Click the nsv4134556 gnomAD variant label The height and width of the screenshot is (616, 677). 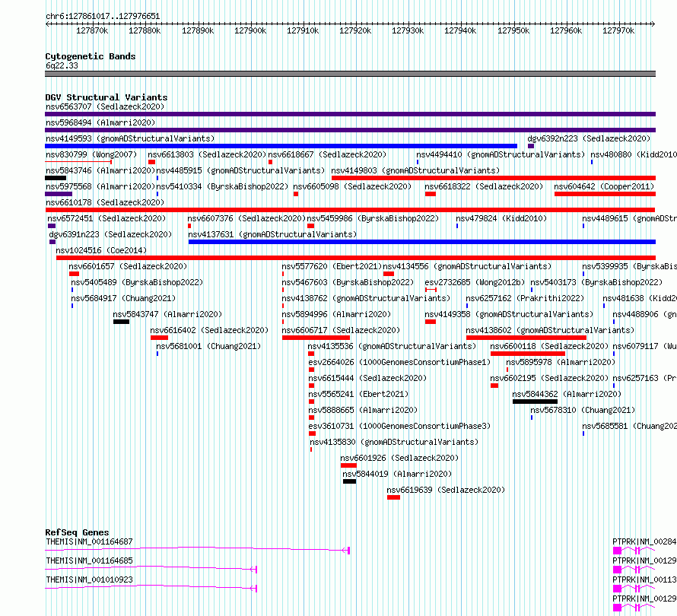(x=467, y=266)
